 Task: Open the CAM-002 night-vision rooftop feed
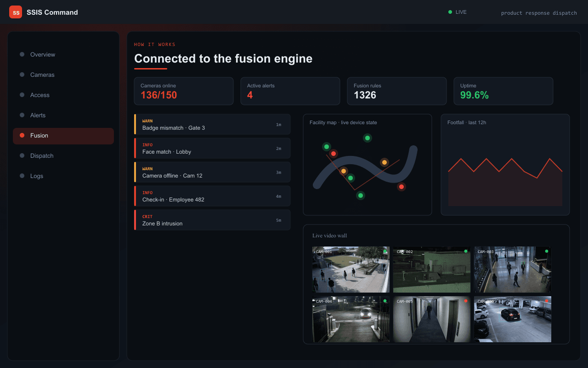coord(432,270)
